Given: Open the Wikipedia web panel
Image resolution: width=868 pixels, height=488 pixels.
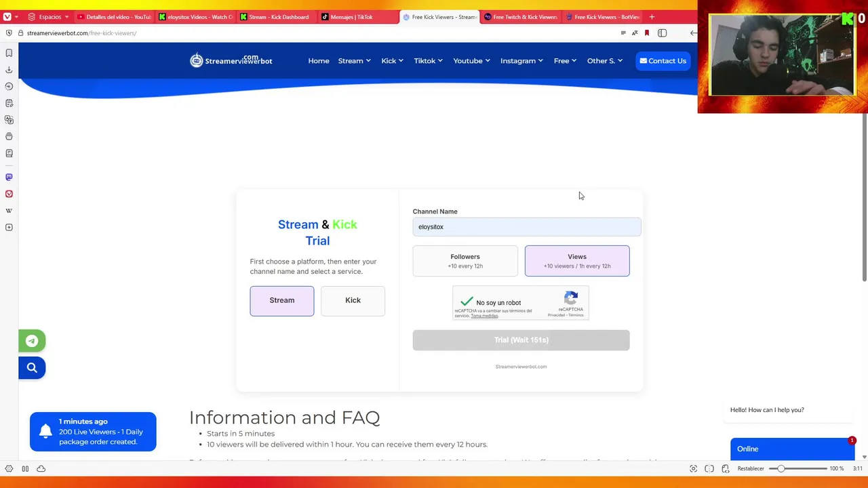Looking at the screenshot, I should tap(9, 211).
